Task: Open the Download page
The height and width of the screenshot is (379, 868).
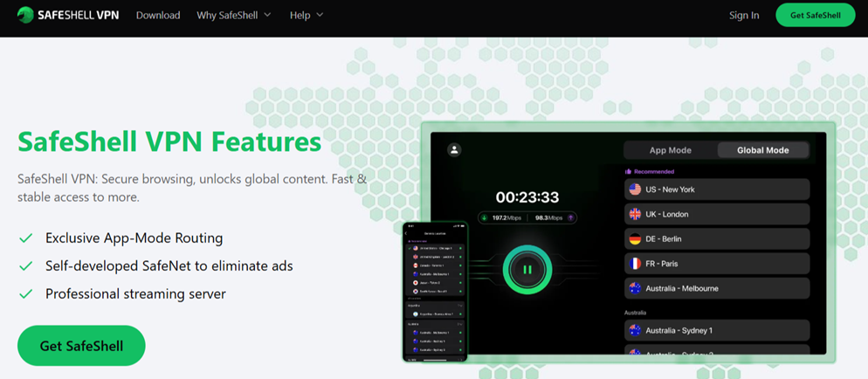Action: (x=158, y=16)
